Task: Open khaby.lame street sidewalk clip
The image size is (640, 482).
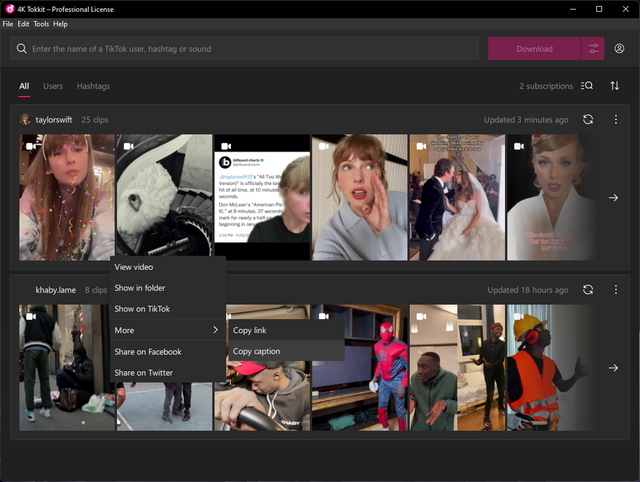Action: 67,367
